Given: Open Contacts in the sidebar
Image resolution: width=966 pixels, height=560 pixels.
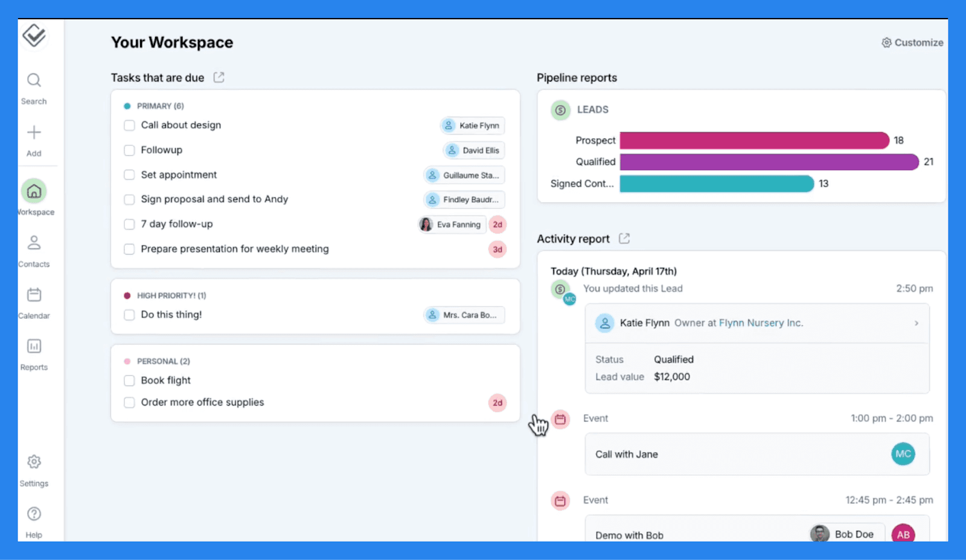Looking at the screenshot, I should pos(34,251).
